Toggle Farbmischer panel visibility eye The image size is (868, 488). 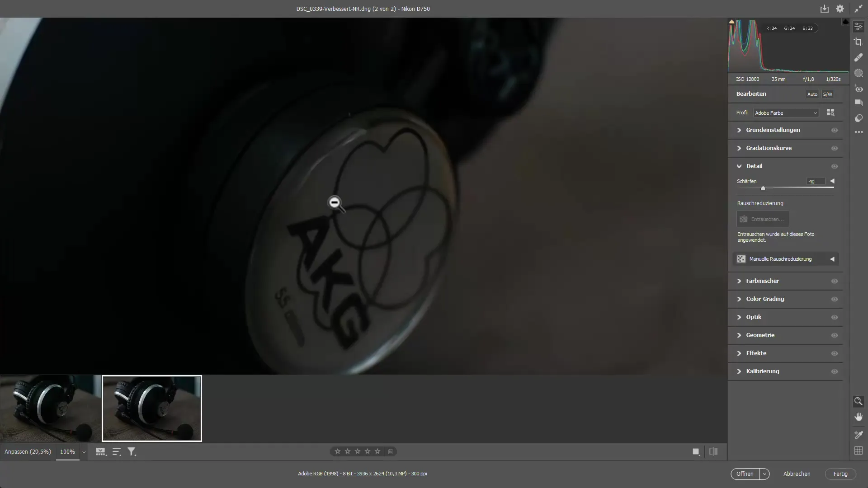coord(835,281)
